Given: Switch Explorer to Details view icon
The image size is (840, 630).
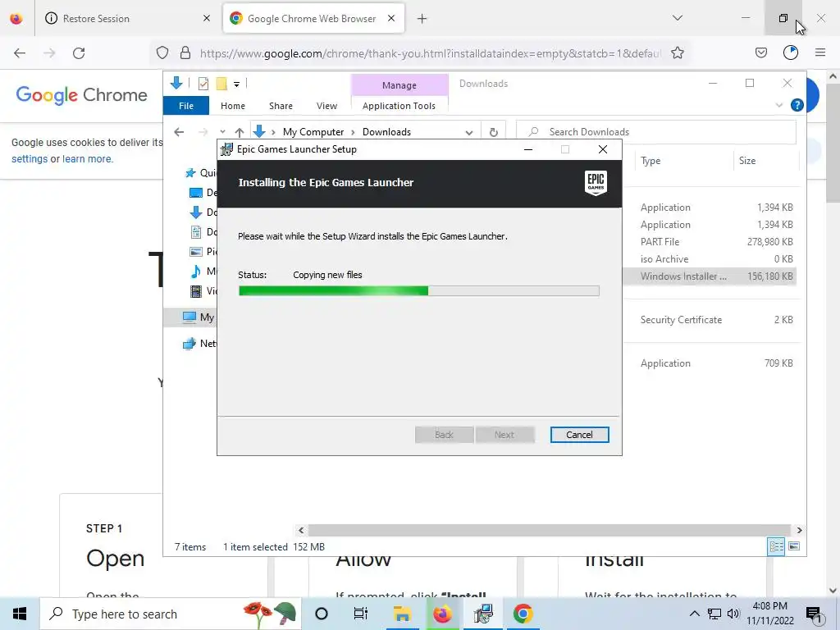Looking at the screenshot, I should 776,546.
